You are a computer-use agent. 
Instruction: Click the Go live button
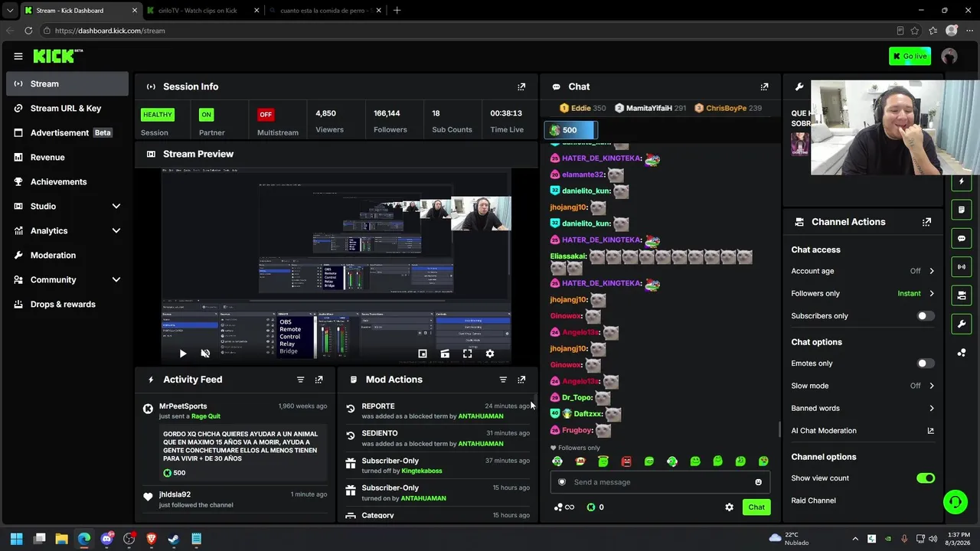[910, 56]
